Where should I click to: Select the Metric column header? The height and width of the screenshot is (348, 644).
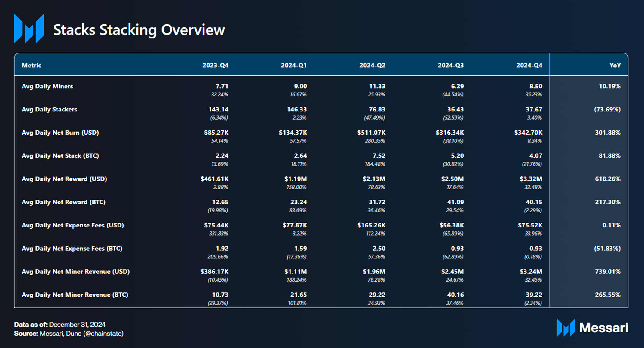[32, 65]
